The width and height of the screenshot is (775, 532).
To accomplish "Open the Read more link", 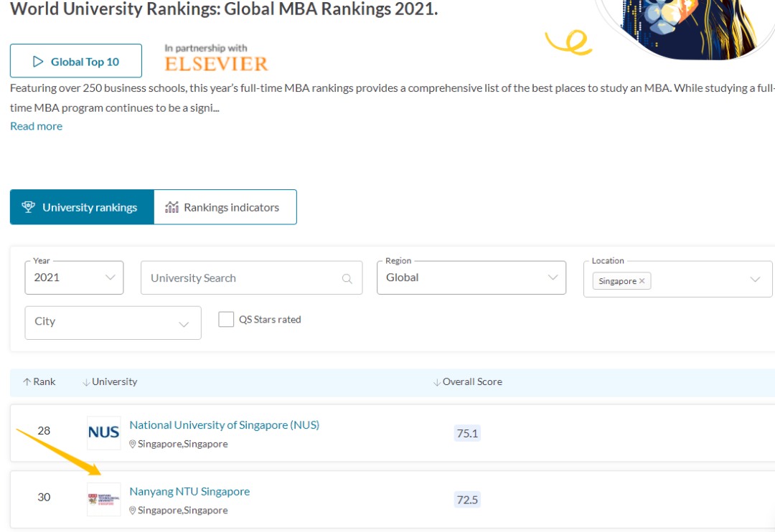I will (36, 126).
